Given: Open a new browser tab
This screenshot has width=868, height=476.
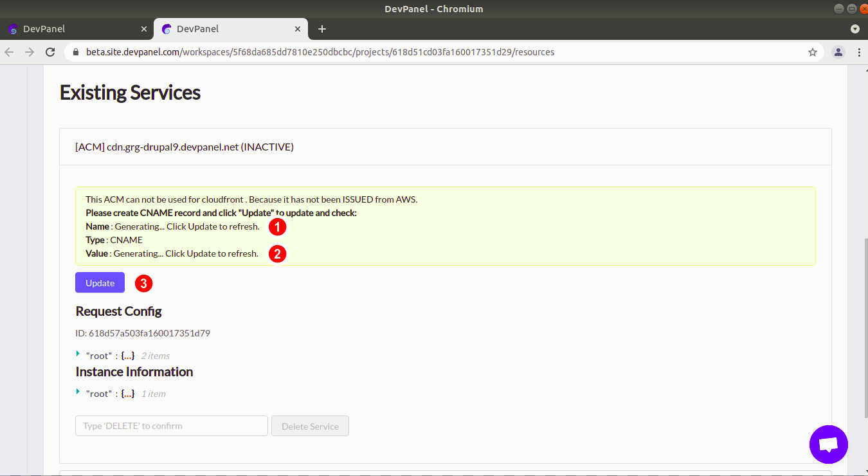Looking at the screenshot, I should pyautogui.click(x=321, y=29).
